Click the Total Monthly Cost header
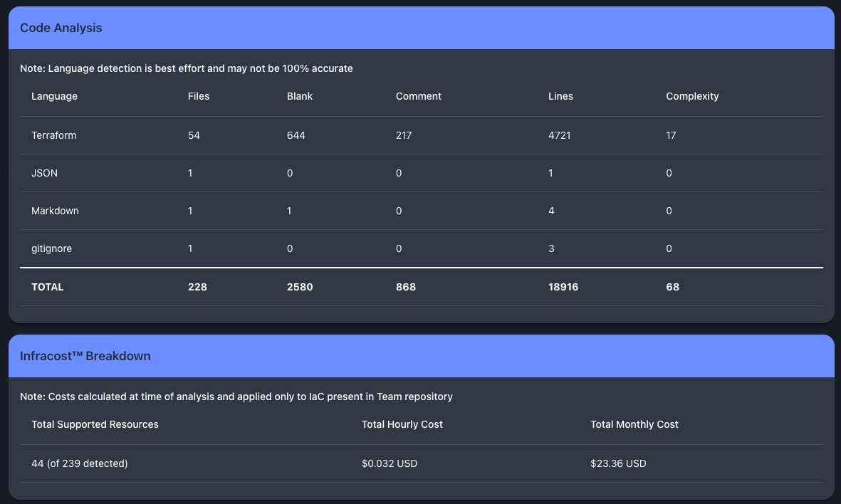Screen dimensions: 841x504 tap(634, 424)
